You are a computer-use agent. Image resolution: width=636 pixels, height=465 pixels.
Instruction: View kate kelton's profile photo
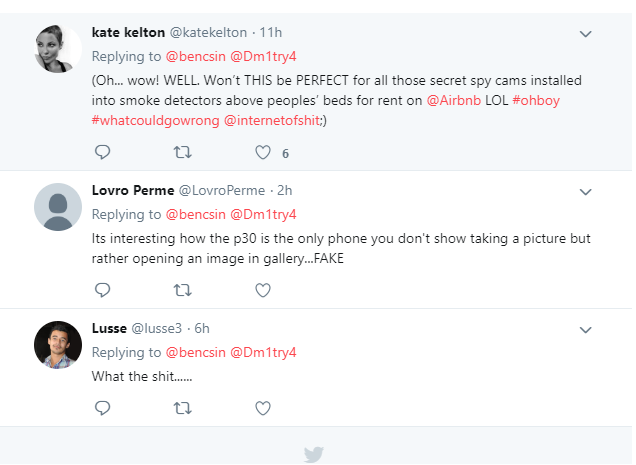[x=58, y=48]
